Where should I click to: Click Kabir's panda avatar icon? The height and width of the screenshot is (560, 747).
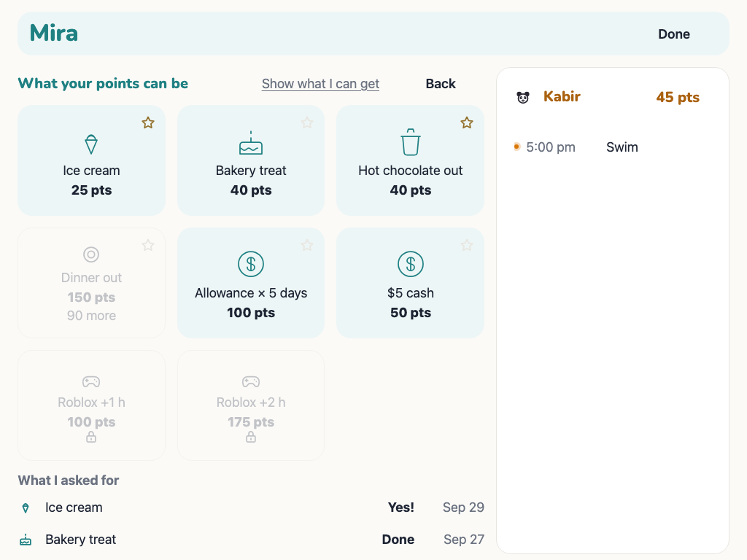tap(523, 98)
